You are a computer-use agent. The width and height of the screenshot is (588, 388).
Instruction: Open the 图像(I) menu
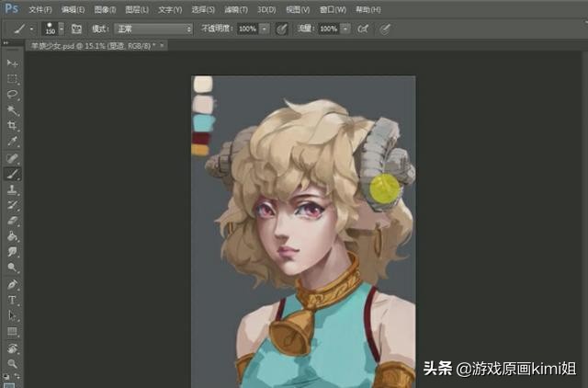[105, 10]
